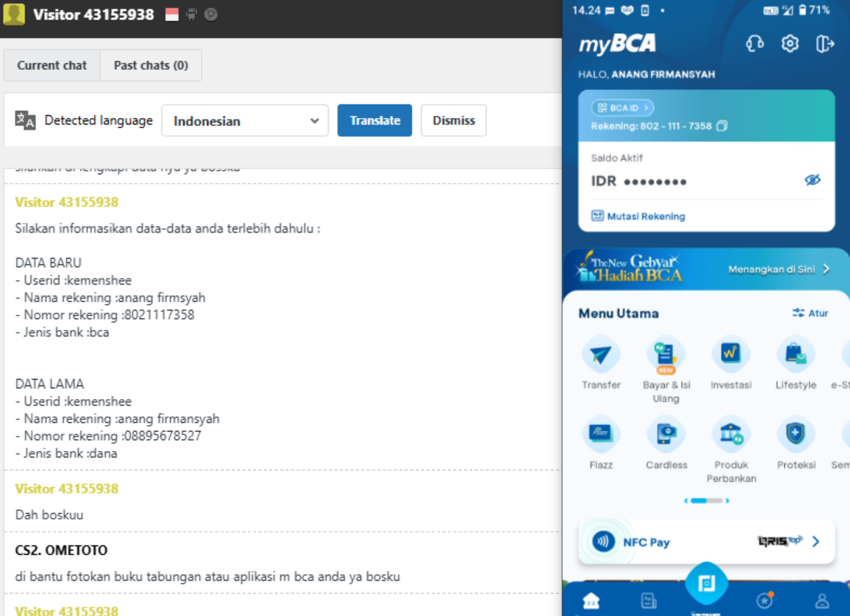Open Bayar & Isi Ulang icon

point(665,355)
